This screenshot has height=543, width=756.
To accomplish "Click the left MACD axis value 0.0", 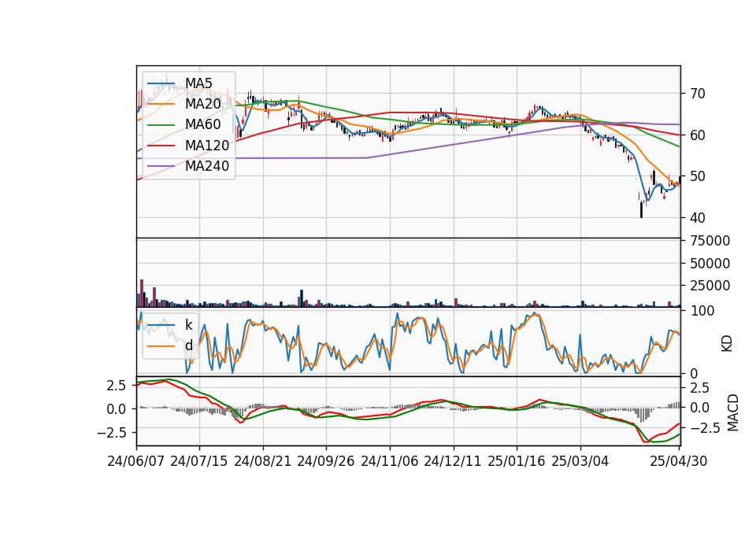I will click(117, 409).
